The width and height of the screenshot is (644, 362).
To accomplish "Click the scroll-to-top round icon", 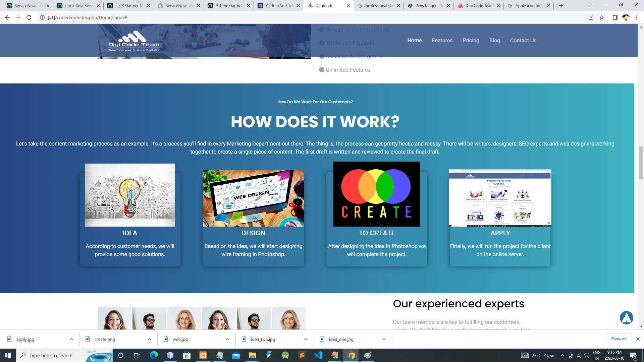I will (x=626, y=318).
